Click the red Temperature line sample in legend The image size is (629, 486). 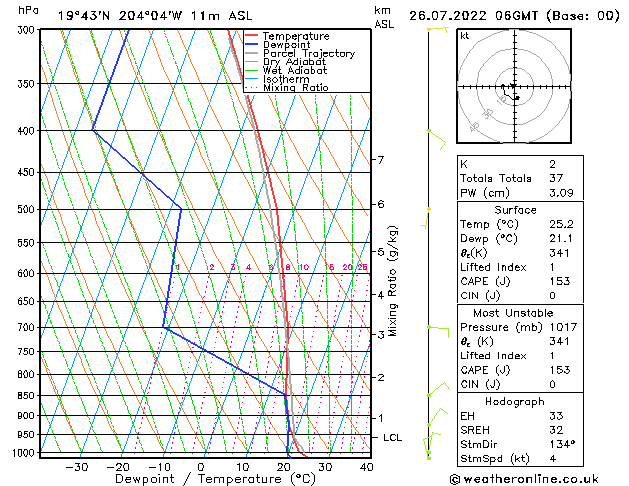point(251,36)
